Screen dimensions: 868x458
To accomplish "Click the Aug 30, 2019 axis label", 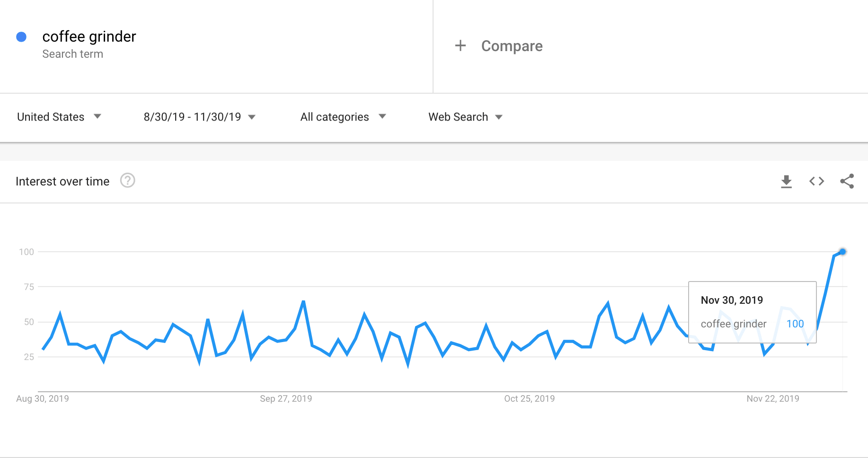I will [x=43, y=399].
